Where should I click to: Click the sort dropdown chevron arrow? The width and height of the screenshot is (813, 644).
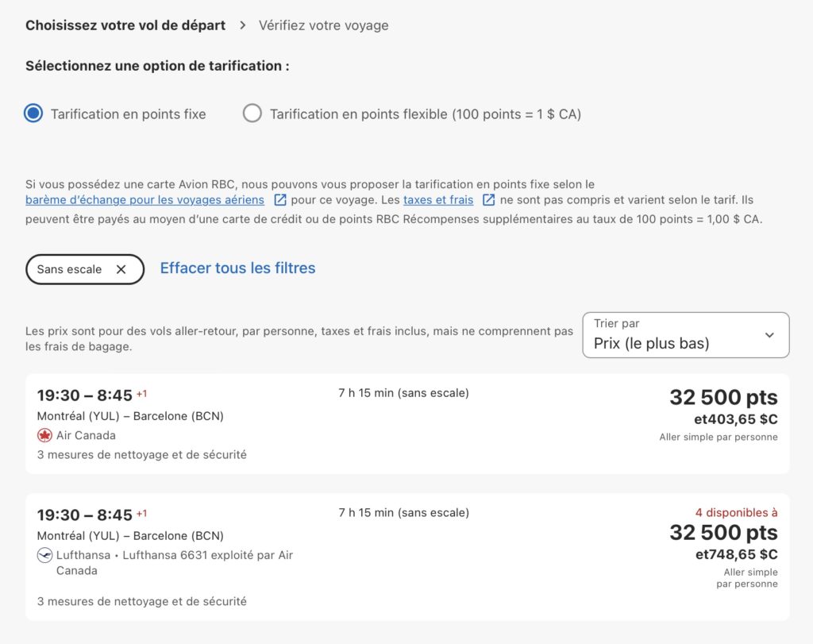(769, 335)
